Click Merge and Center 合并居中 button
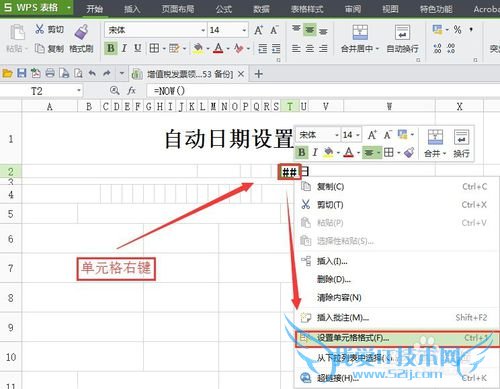This screenshot has width=500, height=389. pyautogui.click(x=360, y=39)
